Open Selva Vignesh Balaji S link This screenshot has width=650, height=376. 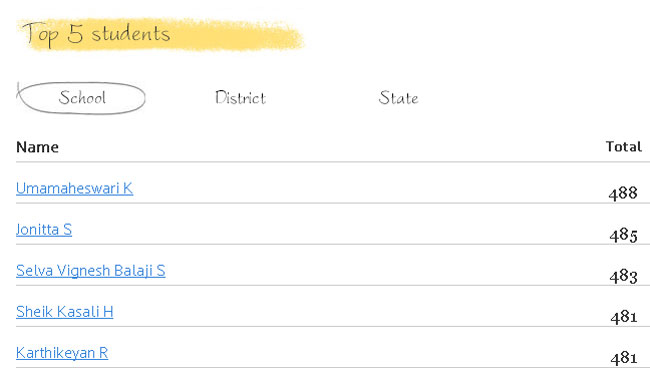coord(91,270)
